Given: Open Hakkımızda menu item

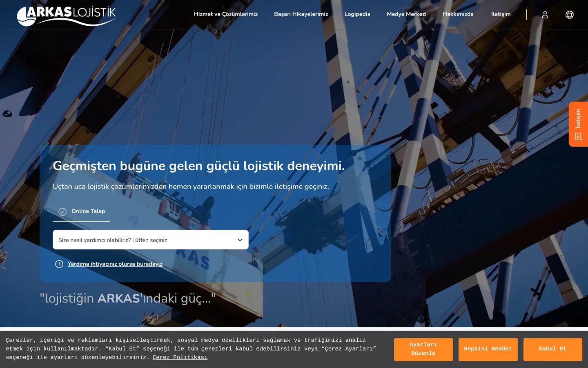Looking at the screenshot, I should click(x=458, y=14).
